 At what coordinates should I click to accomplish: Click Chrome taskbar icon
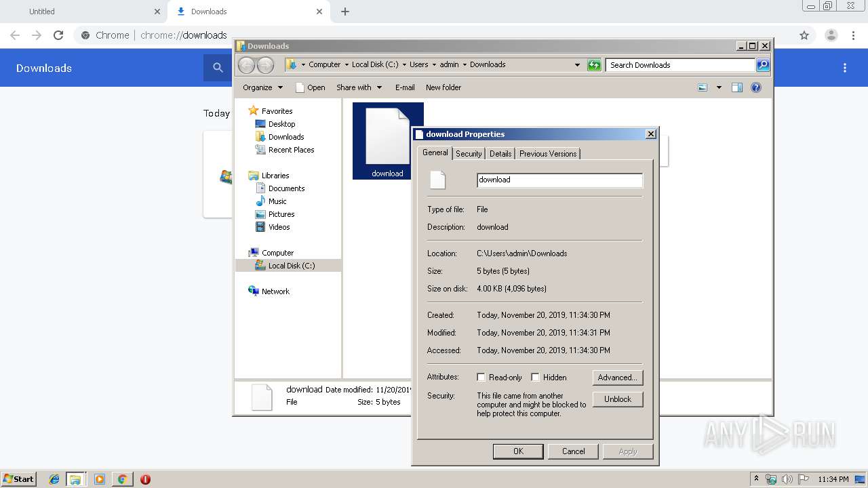(122, 479)
